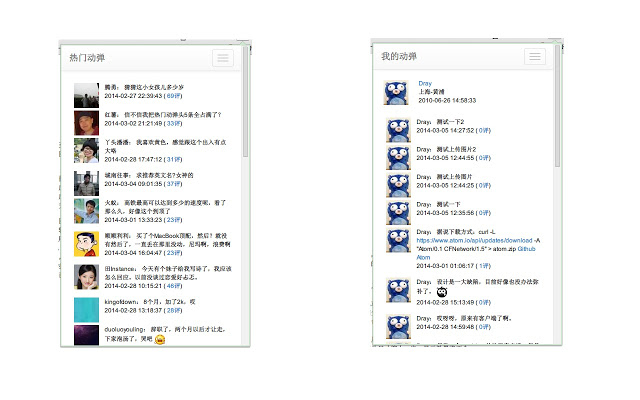Click crying emoji in duoluoyouling post
640x400 pixels.
pos(160,339)
